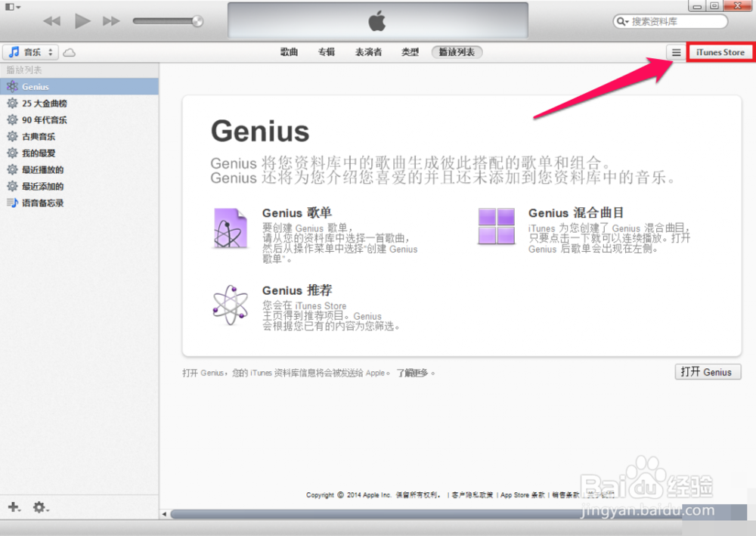Click the horizontal scrollbar left arrow
756x536 pixels.
164,514
